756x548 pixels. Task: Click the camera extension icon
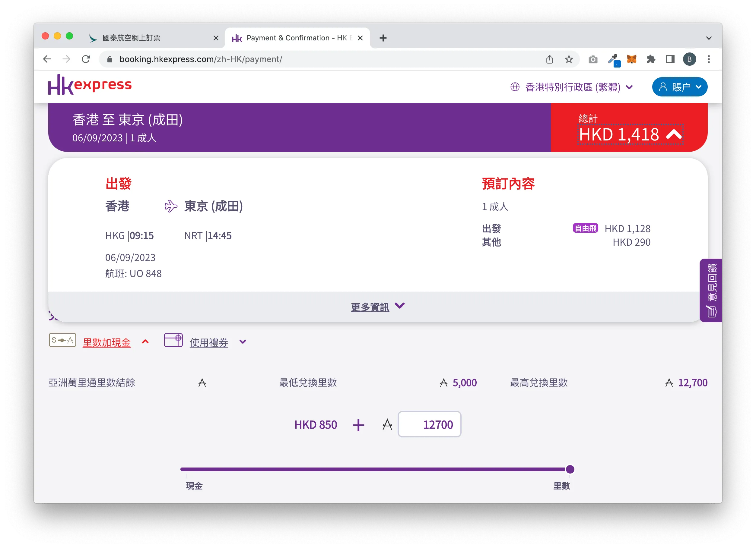(x=593, y=59)
